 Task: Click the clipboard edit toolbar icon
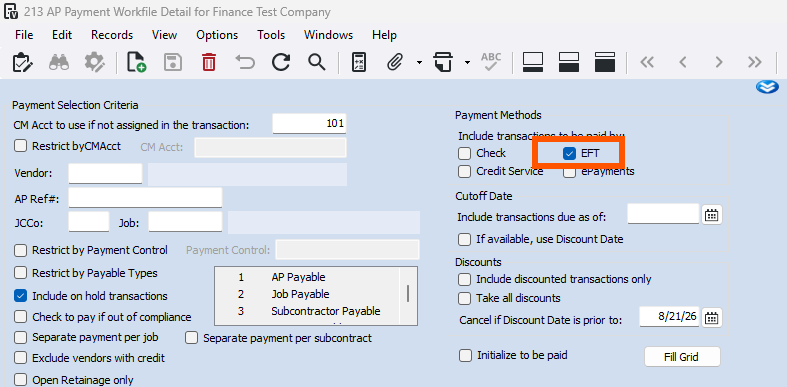pyautogui.click(x=23, y=62)
